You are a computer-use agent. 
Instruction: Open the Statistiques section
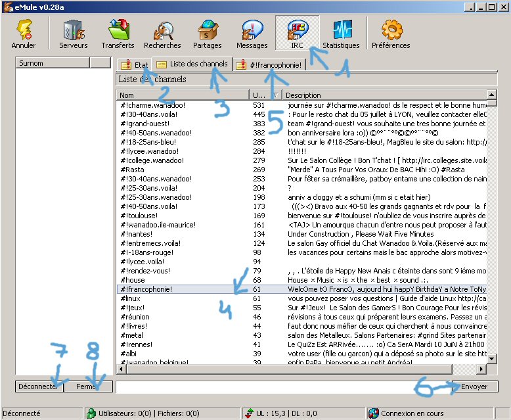[341, 34]
